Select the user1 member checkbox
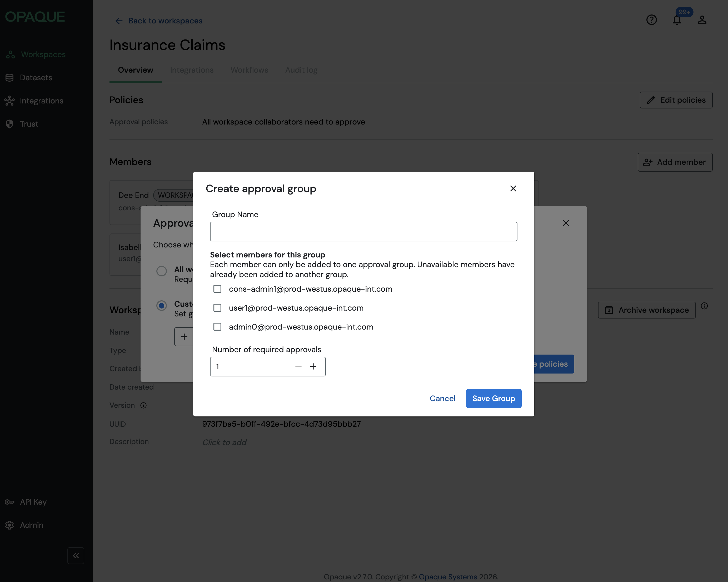This screenshot has width=728, height=582. pyautogui.click(x=217, y=308)
